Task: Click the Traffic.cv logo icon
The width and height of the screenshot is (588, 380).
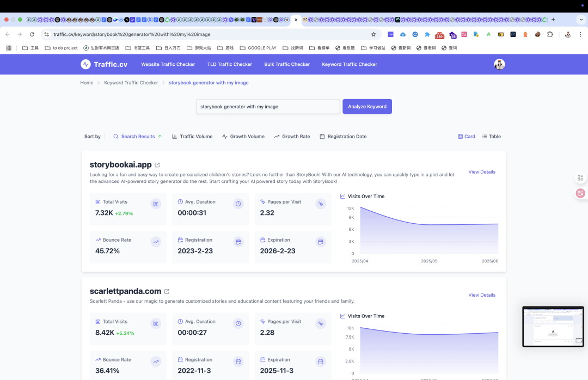Action: click(85, 65)
